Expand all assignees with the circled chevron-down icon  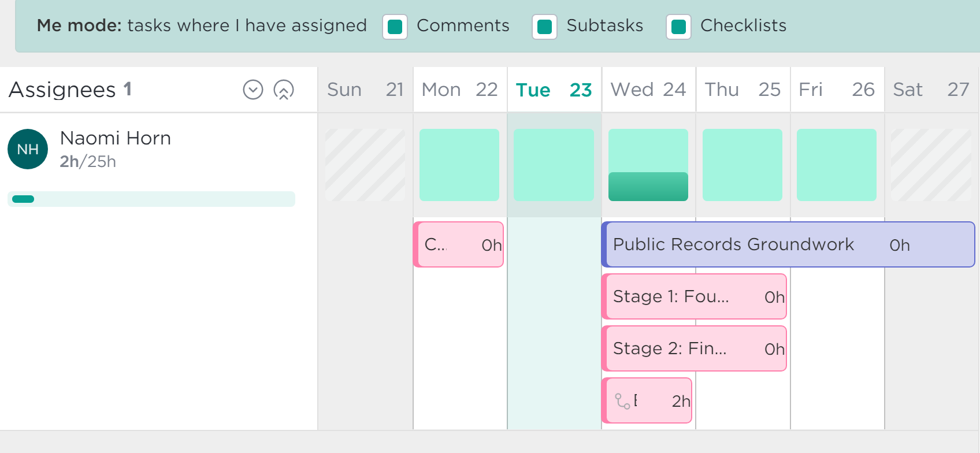click(x=253, y=90)
